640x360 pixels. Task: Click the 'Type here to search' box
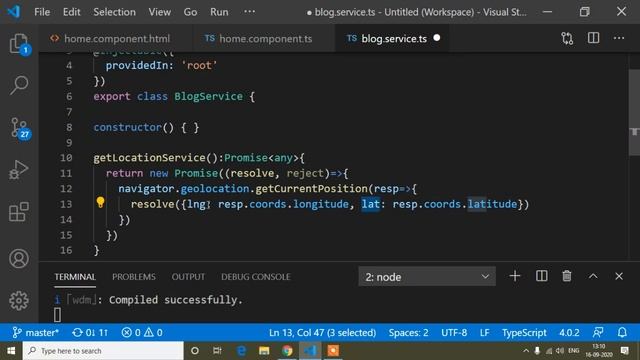[x=103, y=351]
